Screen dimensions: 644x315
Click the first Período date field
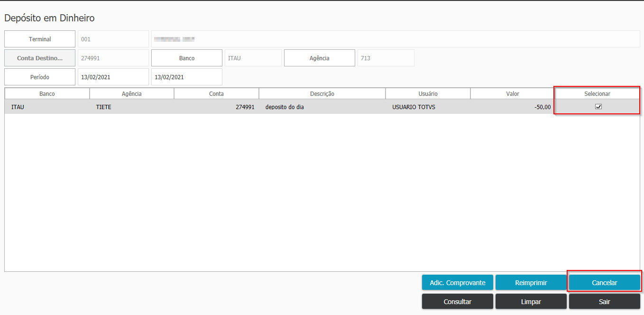(113, 77)
